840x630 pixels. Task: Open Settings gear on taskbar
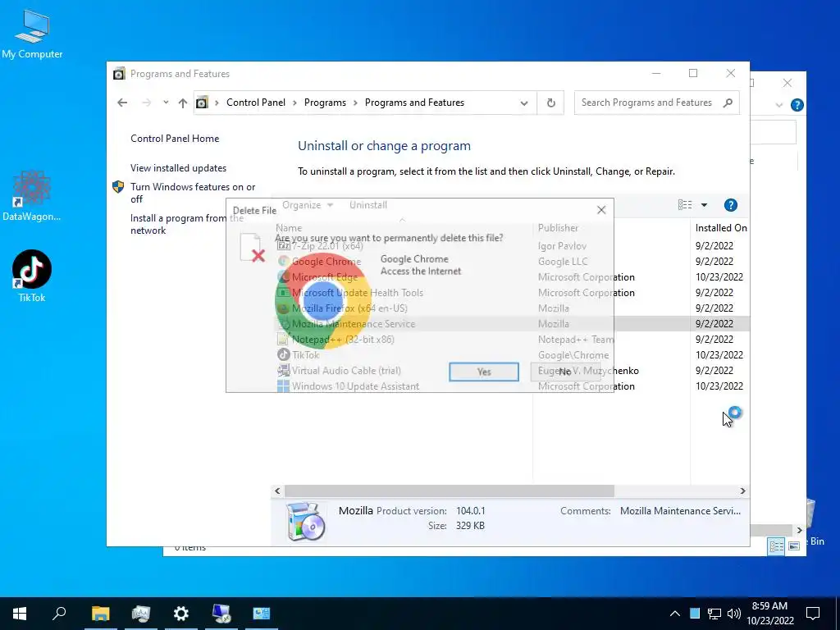181,614
